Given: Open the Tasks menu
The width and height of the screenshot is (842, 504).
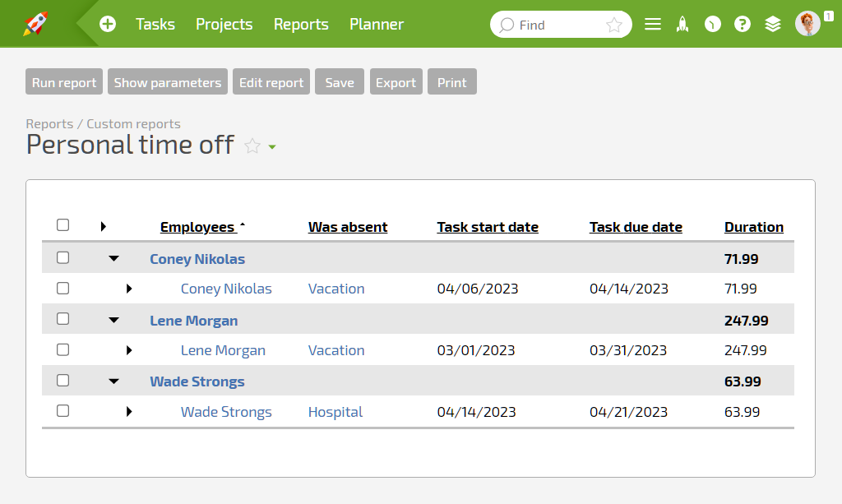Looking at the screenshot, I should 155,24.
